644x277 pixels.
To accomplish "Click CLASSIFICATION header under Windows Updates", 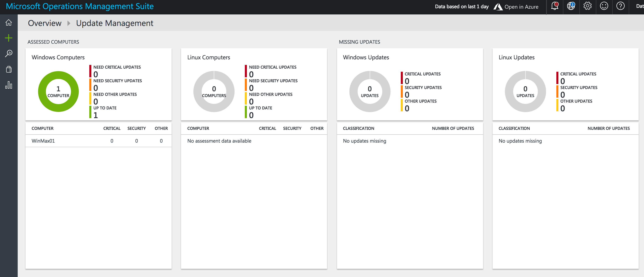I will [358, 128].
